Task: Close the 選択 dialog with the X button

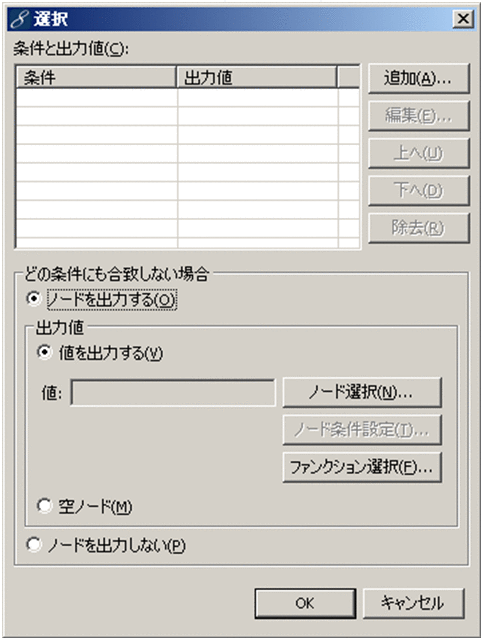Action: [463, 19]
